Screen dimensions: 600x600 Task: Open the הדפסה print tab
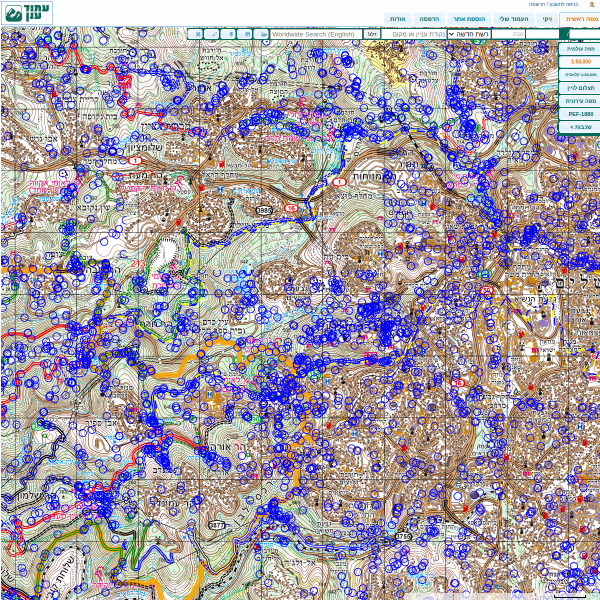pyautogui.click(x=429, y=19)
